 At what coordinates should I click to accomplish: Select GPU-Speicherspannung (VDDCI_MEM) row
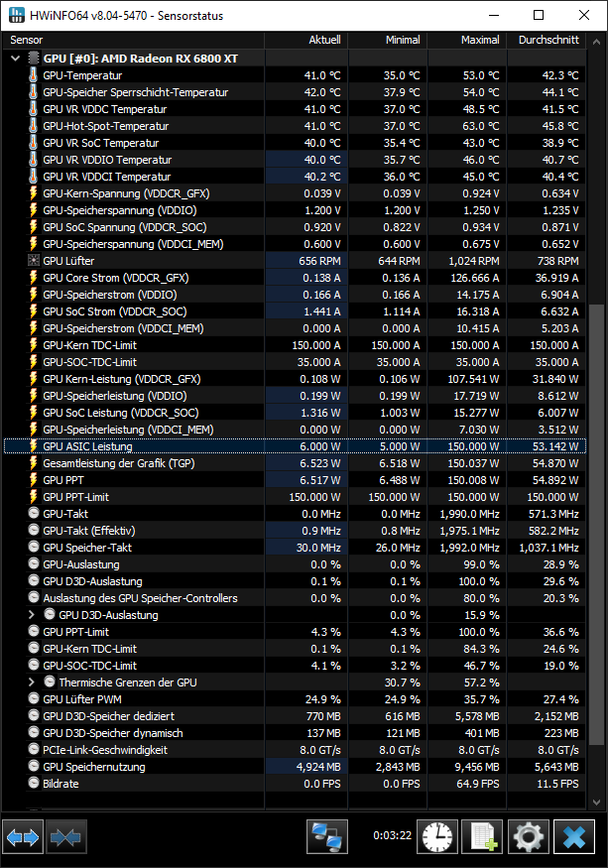(x=295, y=244)
